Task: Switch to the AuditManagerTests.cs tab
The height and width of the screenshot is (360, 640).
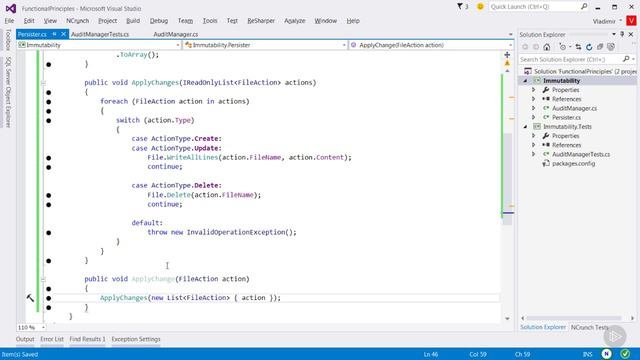Action: point(100,34)
